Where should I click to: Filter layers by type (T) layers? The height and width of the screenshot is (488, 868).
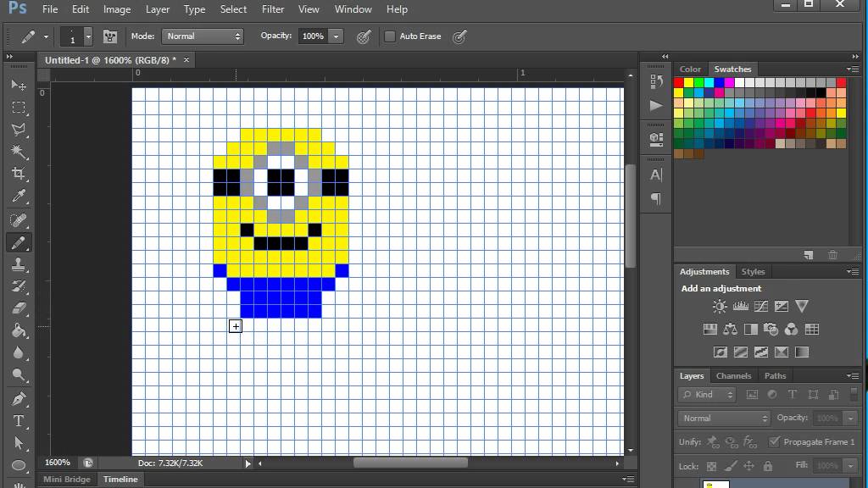(793, 395)
